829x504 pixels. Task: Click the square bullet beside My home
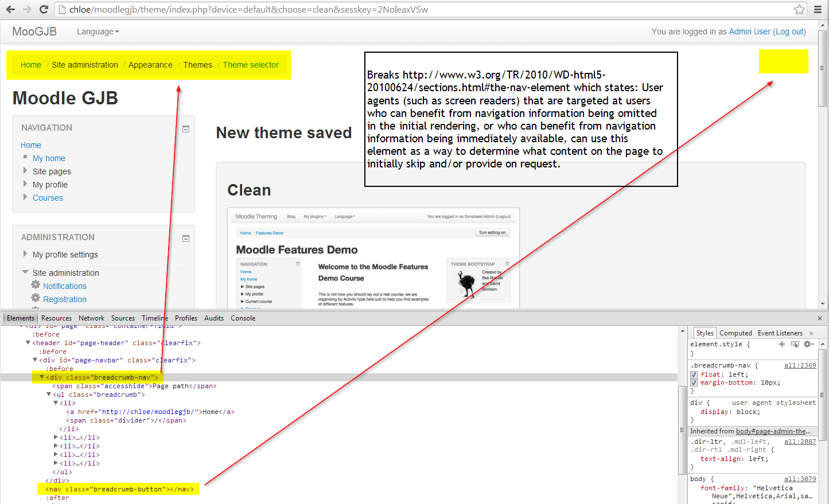(x=25, y=157)
